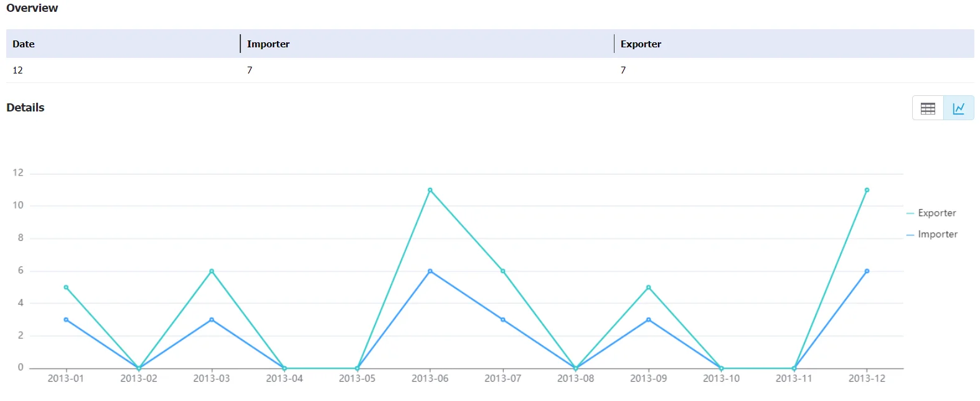Click the Date overview value 12
The width and height of the screenshot is (980, 401).
(17, 70)
